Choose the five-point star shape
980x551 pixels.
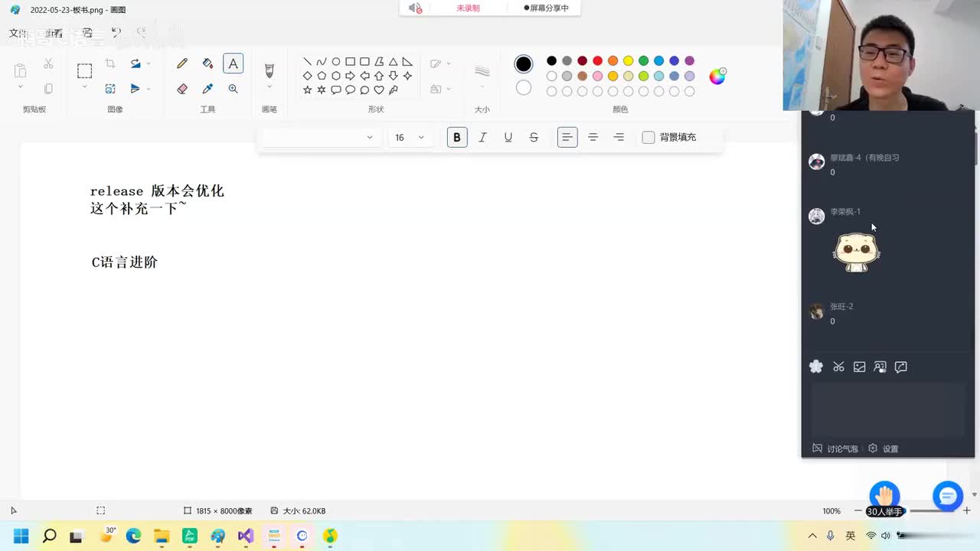[307, 90]
